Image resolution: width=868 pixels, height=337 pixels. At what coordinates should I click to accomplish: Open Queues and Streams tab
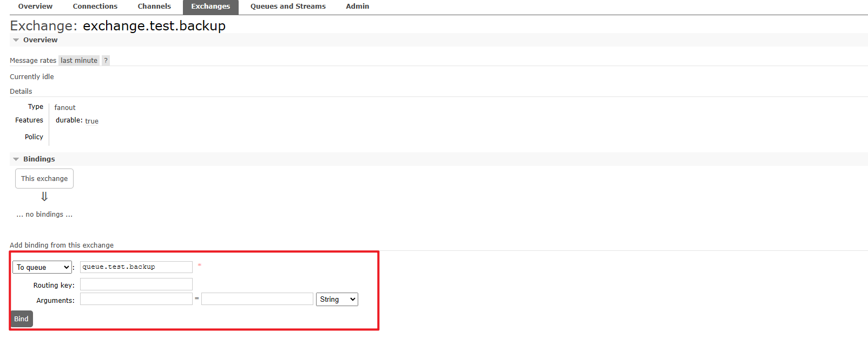288,7
